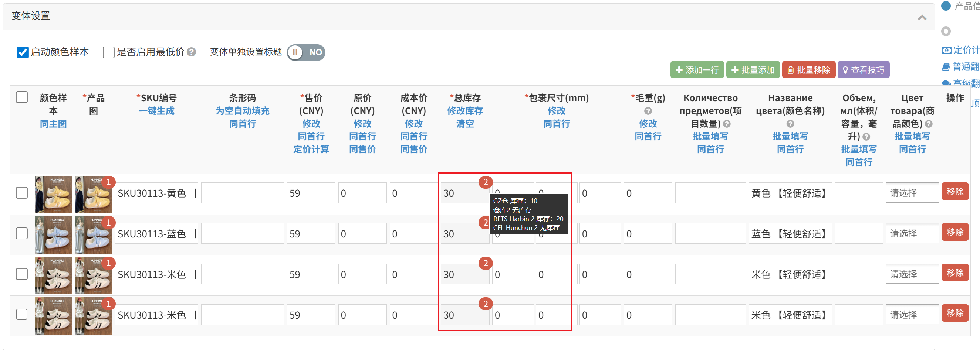980x353 pixels.
Task: Click help icon beside Цвет товара header
Action: [x=928, y=124]
